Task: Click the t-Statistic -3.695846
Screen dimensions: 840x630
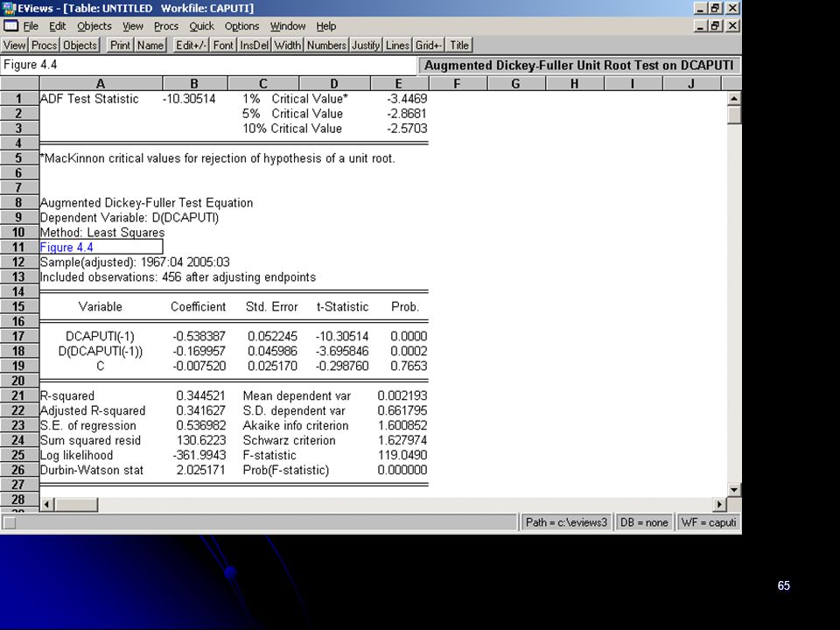Action: [x=342, y=352]
